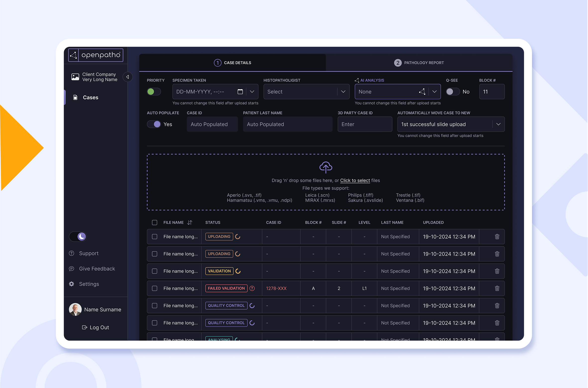Expand the Histopathologist Select dropdown
The height and width of the screenshot is (388, 588).
(306, 92)
